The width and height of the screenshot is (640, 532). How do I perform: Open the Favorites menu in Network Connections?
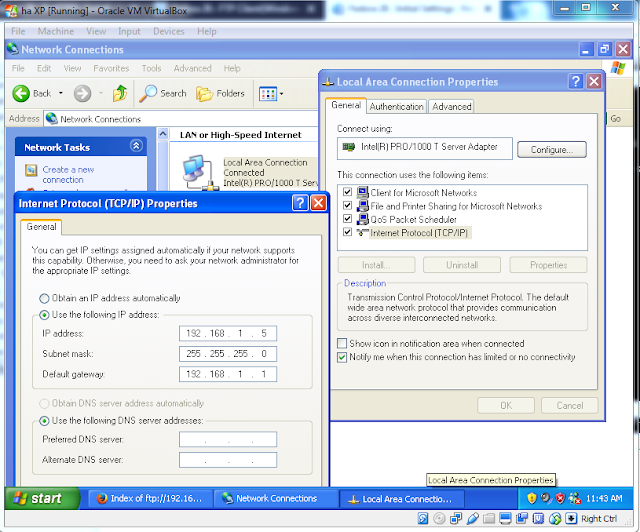[111, 68]
